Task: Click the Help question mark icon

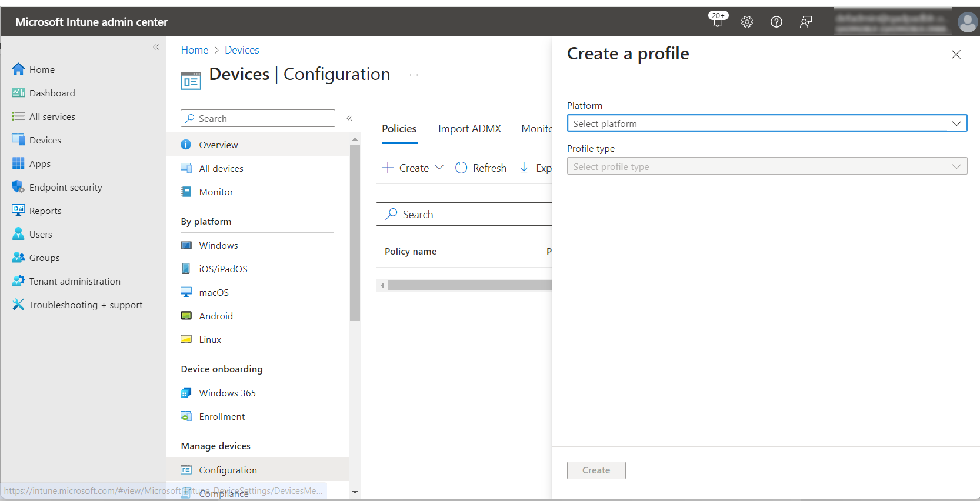Action: (776, 22)
